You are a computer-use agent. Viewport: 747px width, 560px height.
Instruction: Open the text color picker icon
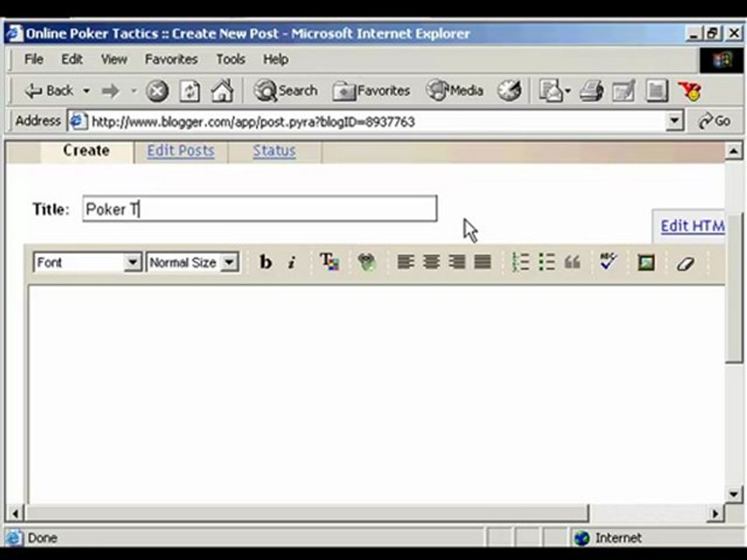(329, 262)
